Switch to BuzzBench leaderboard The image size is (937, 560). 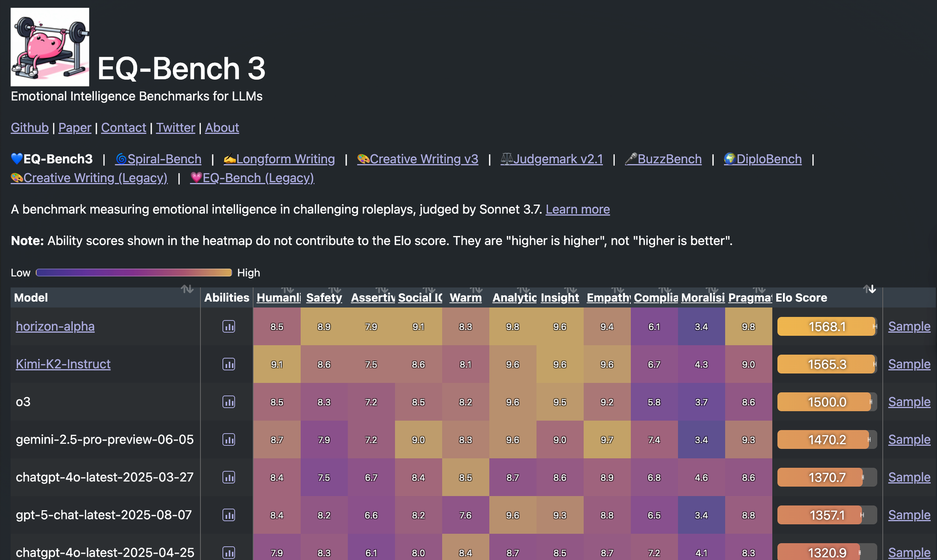(663, 159)
